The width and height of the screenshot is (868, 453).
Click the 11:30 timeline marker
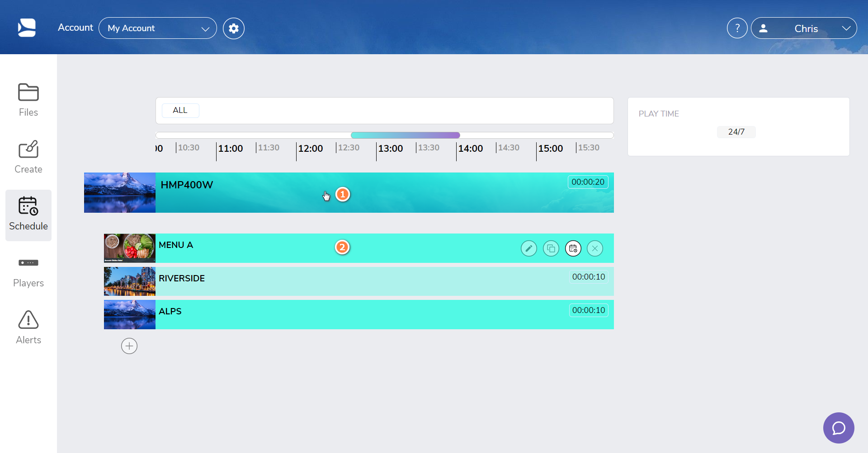click(x=269, y=148)
